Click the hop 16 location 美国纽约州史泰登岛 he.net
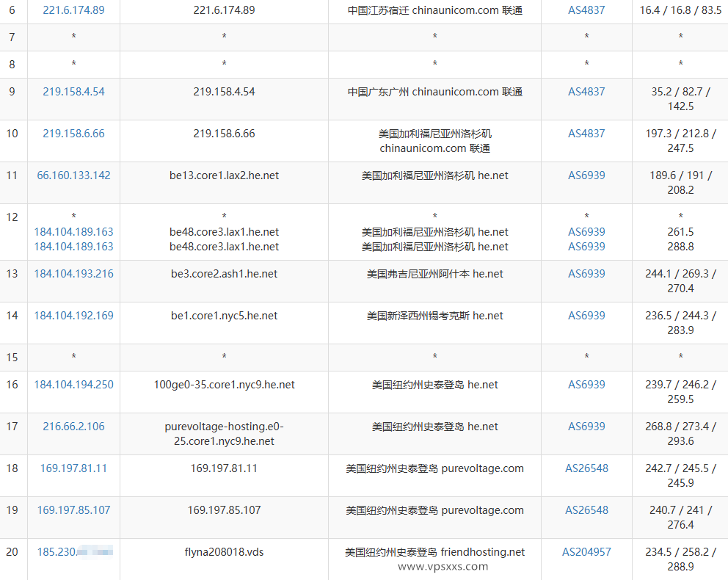This screenshot has width=728, height=580. coord(435,385)
